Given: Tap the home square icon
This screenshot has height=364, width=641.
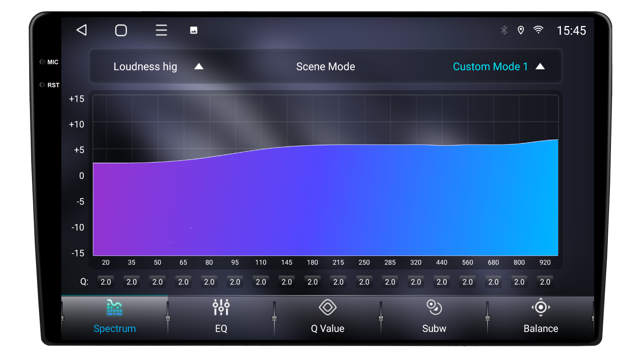Looking at the screenshot, I should pos(121,30).
